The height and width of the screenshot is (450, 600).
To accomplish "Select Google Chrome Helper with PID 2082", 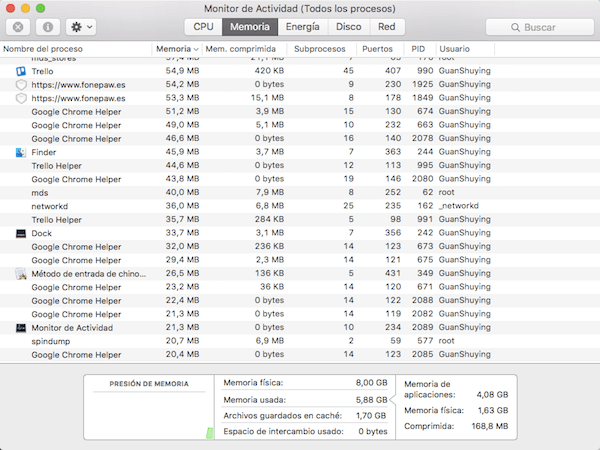I will [x=76, y=315].
